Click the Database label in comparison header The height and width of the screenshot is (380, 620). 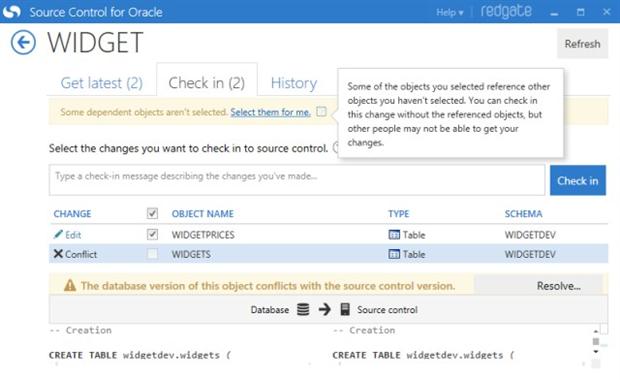click(270, 310)
